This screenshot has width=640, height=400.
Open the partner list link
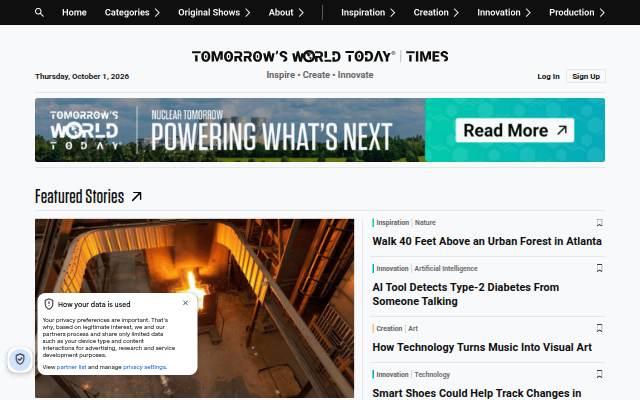[71, 367]
